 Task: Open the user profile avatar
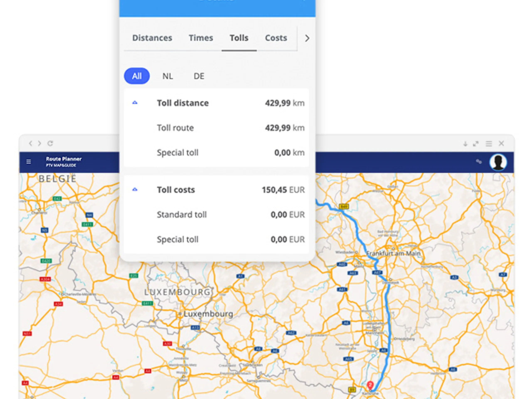498,162
